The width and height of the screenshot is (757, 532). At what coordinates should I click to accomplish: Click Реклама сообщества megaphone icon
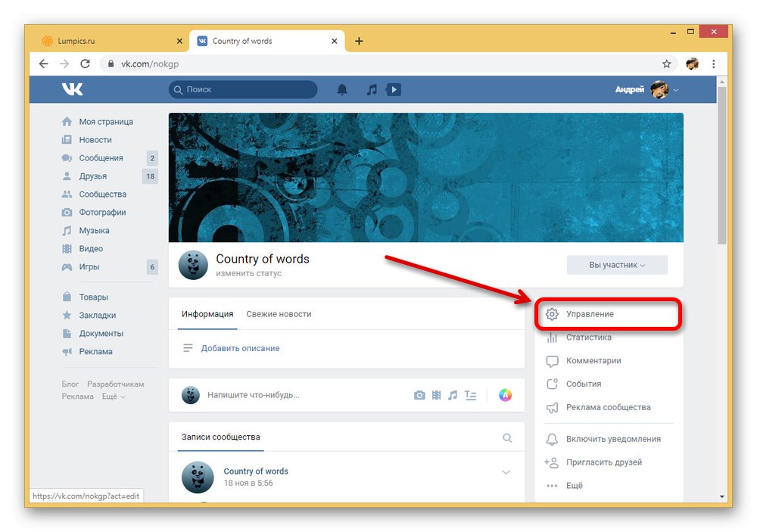click(552, 408)
